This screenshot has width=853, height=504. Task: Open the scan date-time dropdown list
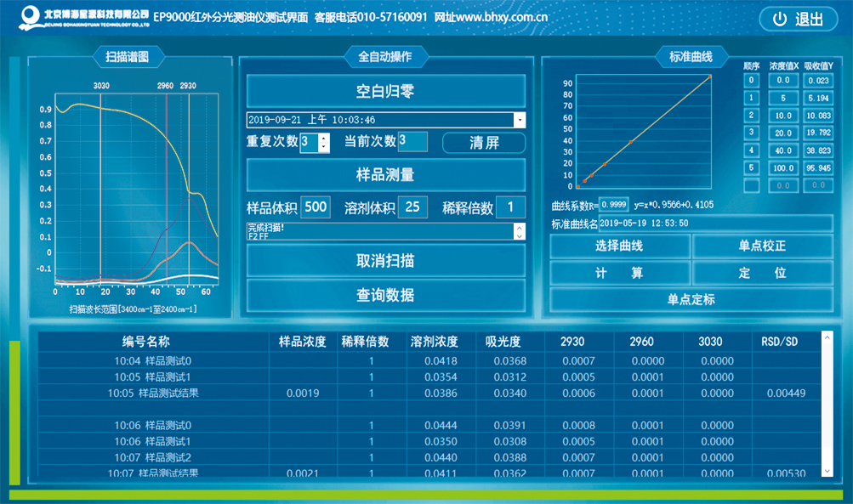[x=520, y=120]
